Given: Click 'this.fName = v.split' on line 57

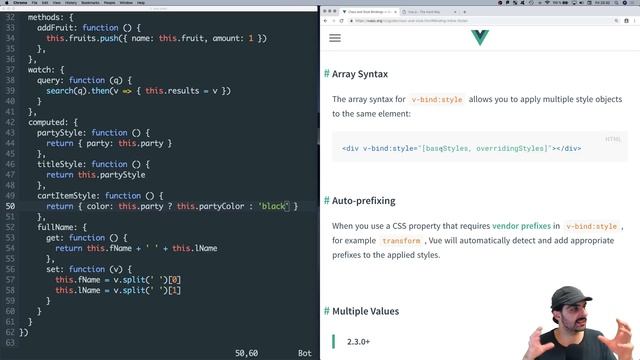Looking at the screenshot, I should pos(118,280).
